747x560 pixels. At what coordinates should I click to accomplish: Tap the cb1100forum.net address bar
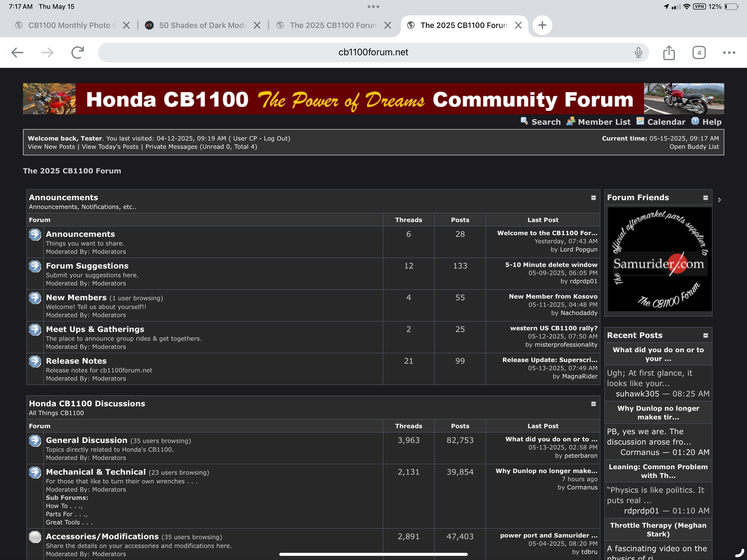373,53
